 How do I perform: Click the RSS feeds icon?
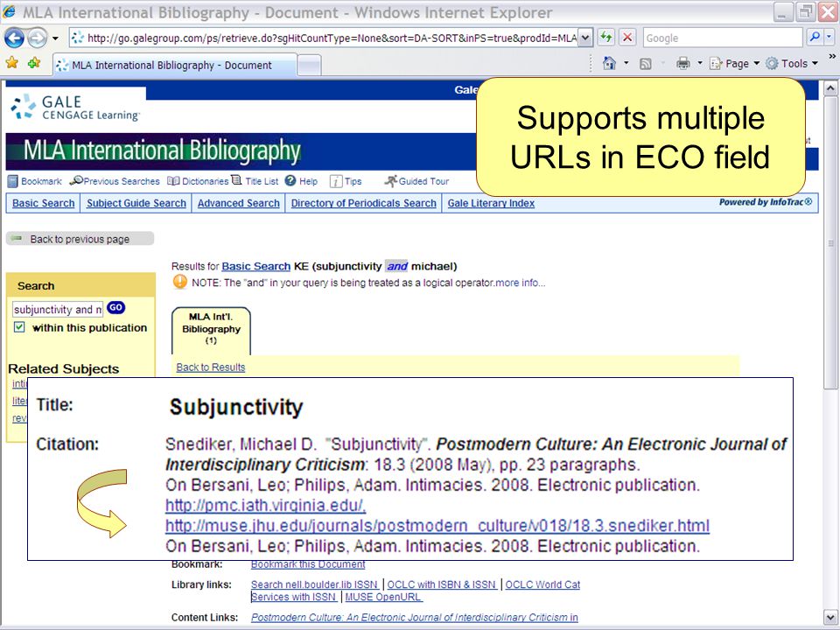coord(646,64)
